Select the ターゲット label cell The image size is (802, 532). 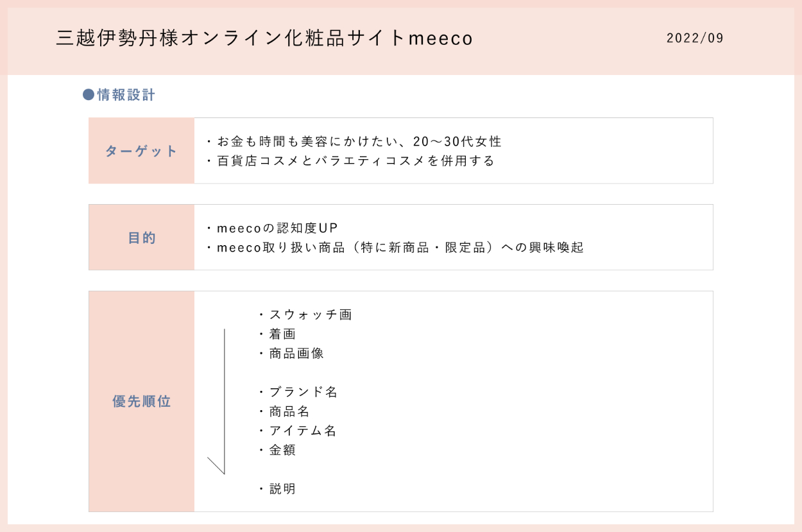(x=141, y=151)
